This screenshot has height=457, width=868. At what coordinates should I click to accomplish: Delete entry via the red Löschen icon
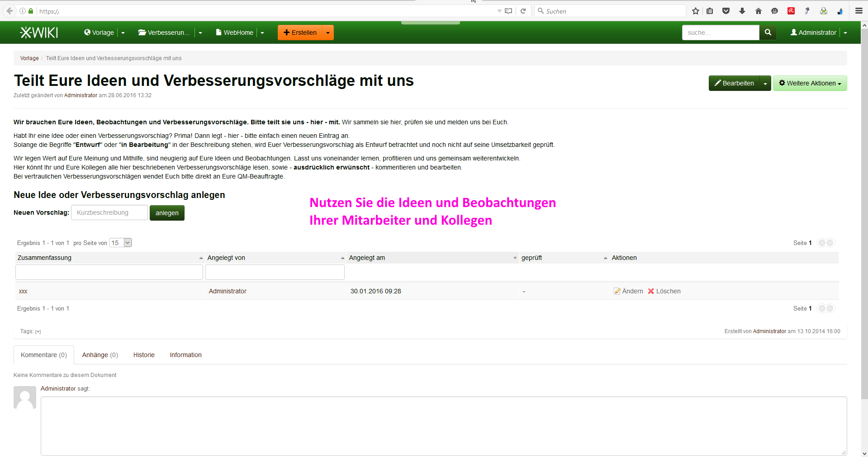coord(651,291)
